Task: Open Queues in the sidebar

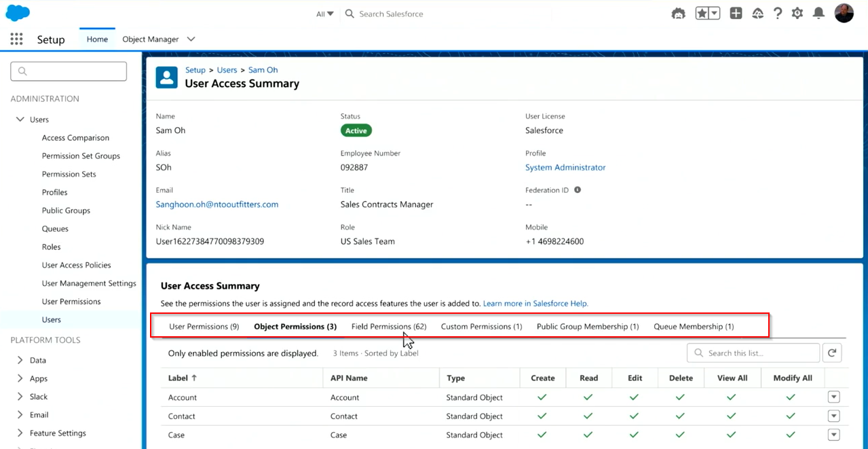Action: [56, 229]
